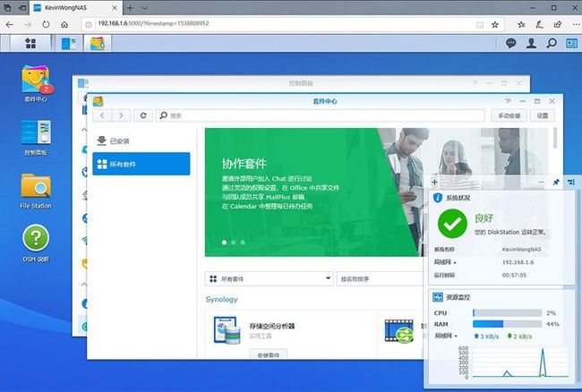Expand LAN dropdown in system status

click(x=445, y=262)
